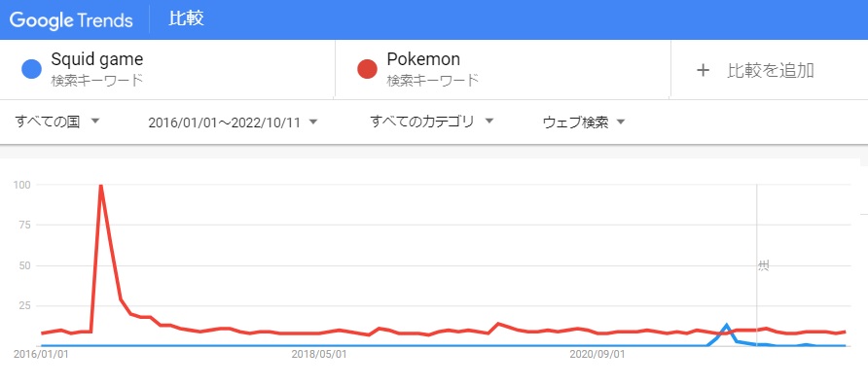The image size is (868, 385).
Task: Click the 2020/09/01 axis label
Action: (597, 354)
